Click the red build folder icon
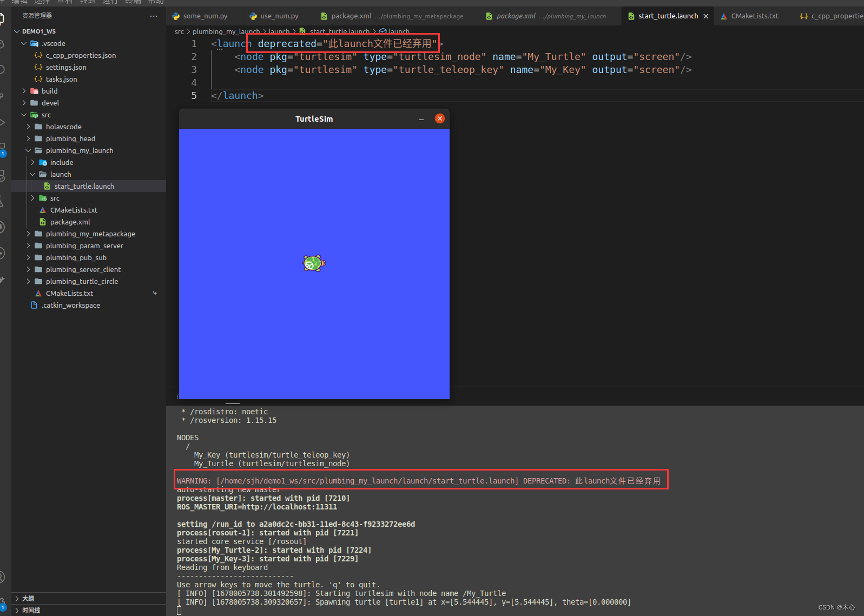 coord(35,91)
